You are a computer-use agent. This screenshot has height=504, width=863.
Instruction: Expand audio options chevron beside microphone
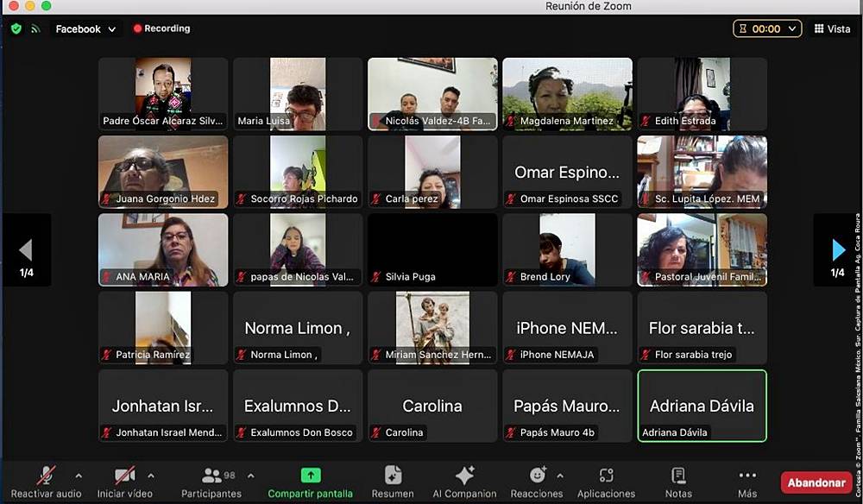tap(79, 476)
